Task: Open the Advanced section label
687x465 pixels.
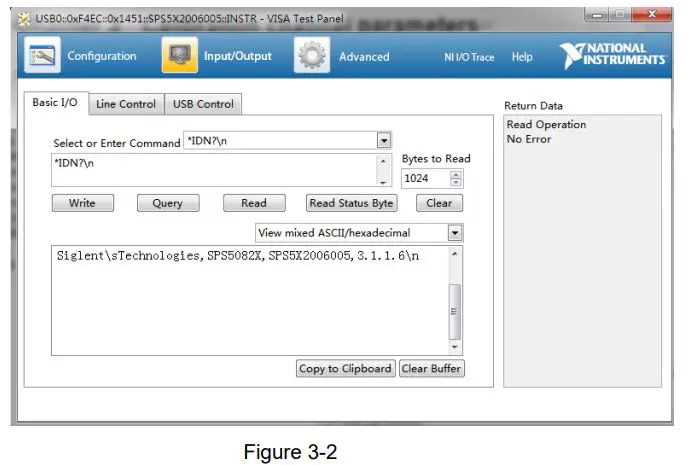Action: [x=364, y=57]
